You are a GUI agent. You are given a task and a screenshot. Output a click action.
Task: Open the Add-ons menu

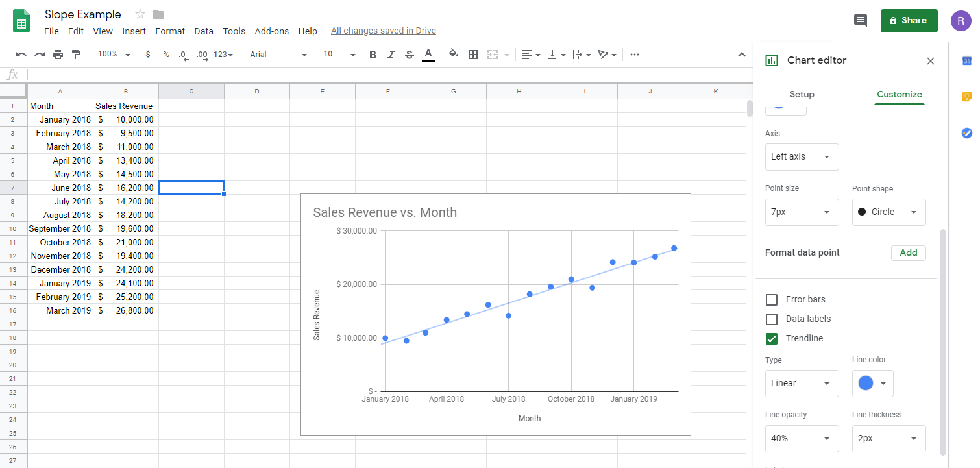click(x=272, y=31)
